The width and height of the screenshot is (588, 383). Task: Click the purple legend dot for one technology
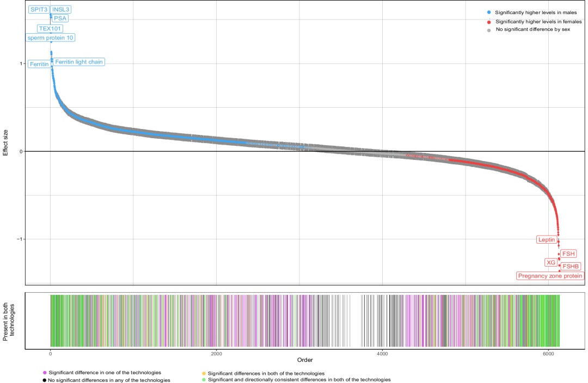(45, 373)
